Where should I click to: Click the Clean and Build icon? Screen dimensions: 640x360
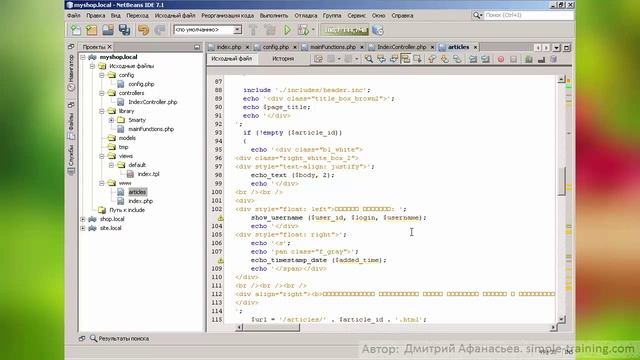tap(270, 30)
